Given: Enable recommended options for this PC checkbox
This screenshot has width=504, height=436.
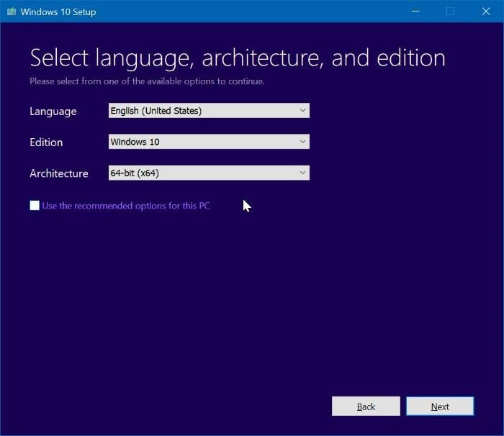Looking at the screenshot, I should [35, 206].
